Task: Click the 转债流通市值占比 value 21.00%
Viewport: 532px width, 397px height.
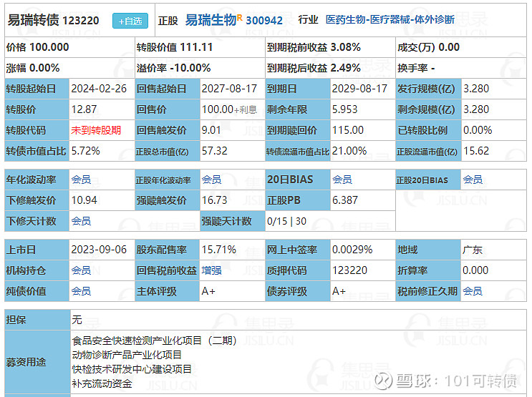Action: pyautogui.click(x=349, y=151)
